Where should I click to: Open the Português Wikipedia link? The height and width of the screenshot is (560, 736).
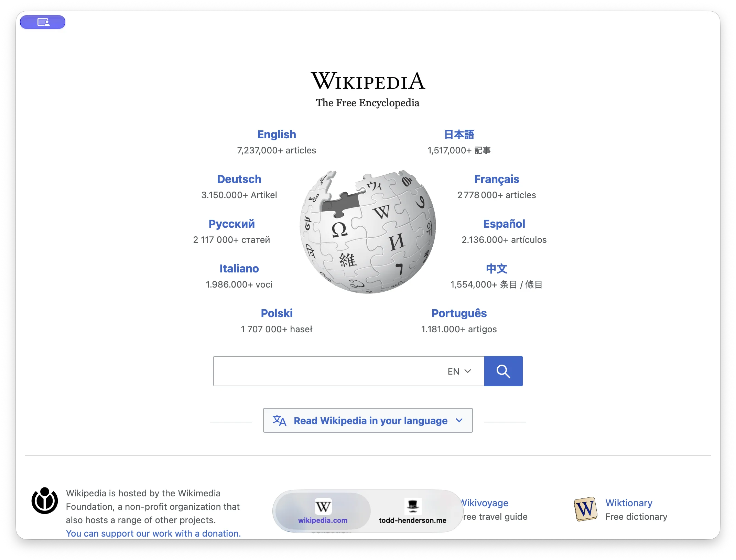[x=459, y=313]
